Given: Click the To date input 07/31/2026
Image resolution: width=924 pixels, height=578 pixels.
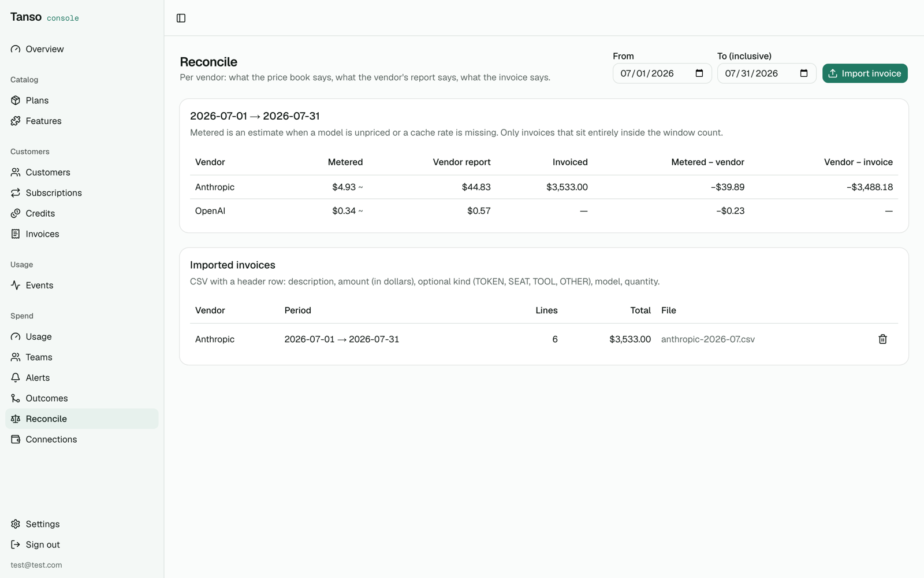Looking at the screenshot, I should click(x=766, y=73).
